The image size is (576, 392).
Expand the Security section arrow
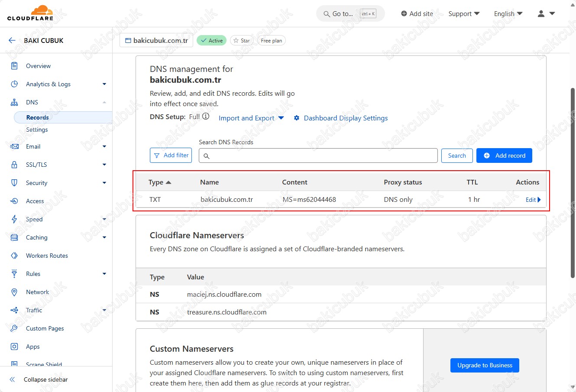coord(104,183)
